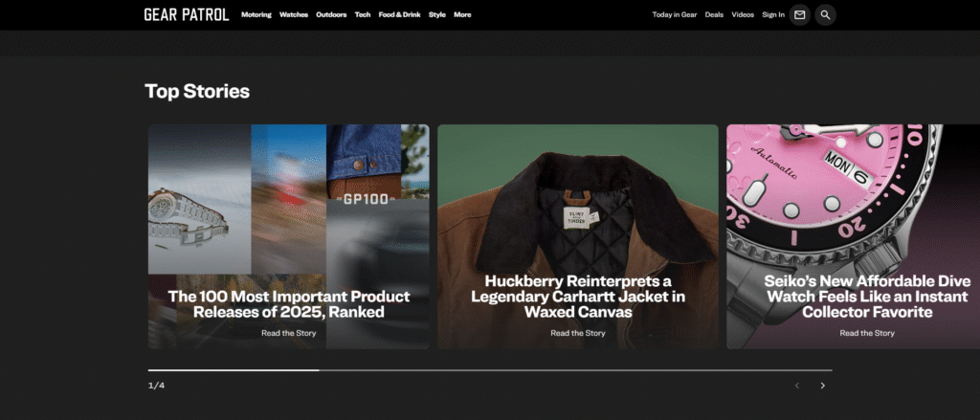Image resolution: width=980 pixels, height=420 pixels.
Task: Click the carousel progress bar
Action: coord(489,369)
